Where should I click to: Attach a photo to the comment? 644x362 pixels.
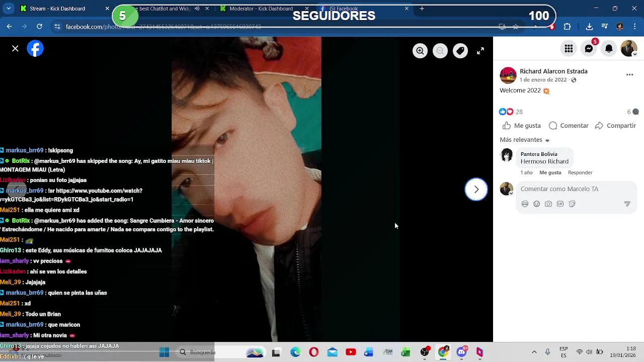coord(548,204)
